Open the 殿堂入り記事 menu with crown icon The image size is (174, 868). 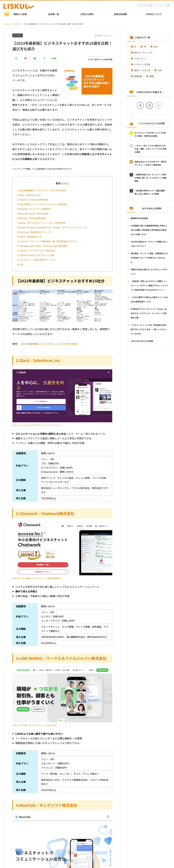(x=15, y=14)
